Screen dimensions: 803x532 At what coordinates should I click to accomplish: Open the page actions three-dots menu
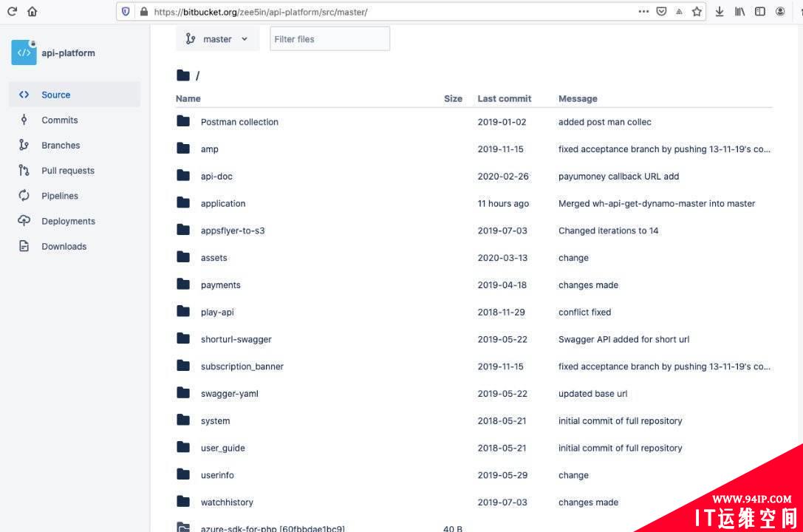[x=643, y=11]
